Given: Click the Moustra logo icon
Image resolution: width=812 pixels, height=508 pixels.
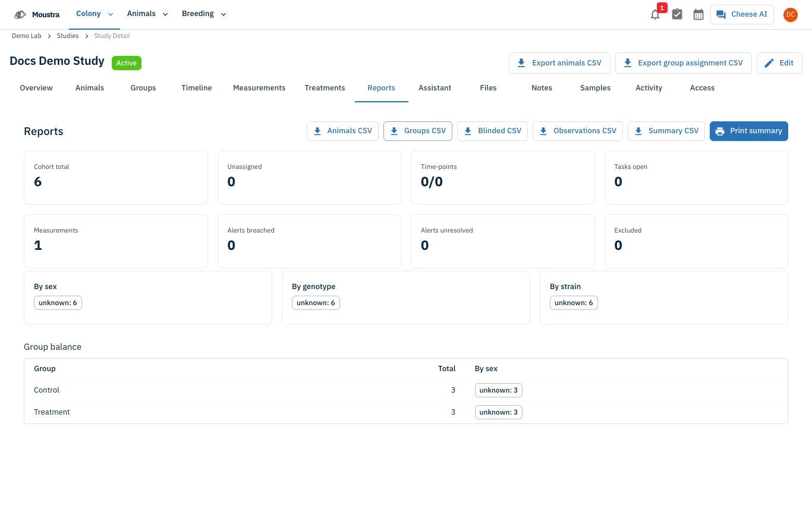Looking at the screenshot, I should click(x=20, y=14).
